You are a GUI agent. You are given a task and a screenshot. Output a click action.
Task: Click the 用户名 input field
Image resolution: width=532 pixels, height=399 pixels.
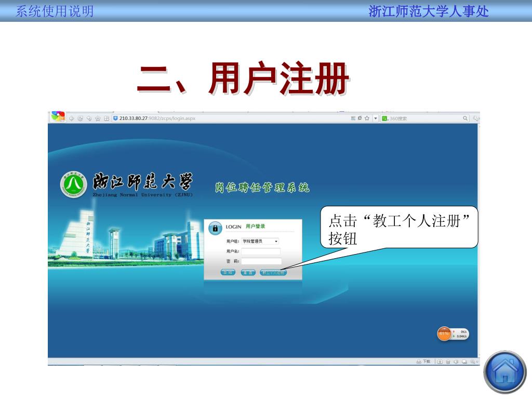point(261,251)
